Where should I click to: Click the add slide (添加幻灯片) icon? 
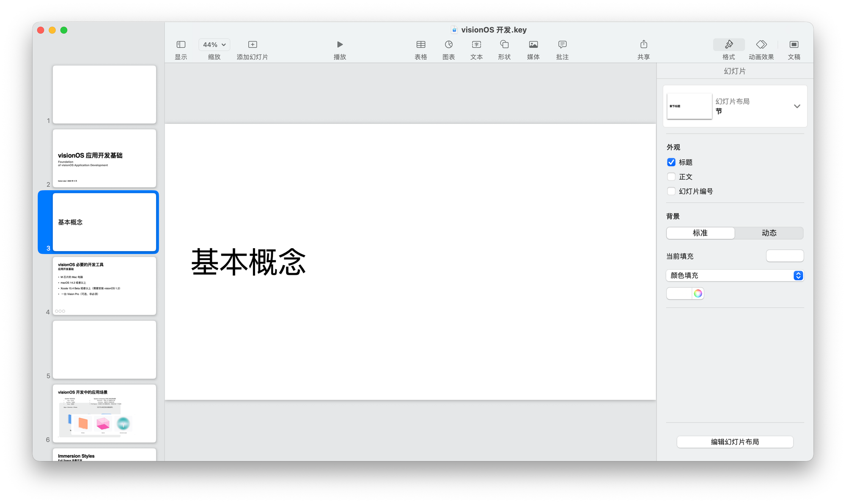[x=253, y=44]
